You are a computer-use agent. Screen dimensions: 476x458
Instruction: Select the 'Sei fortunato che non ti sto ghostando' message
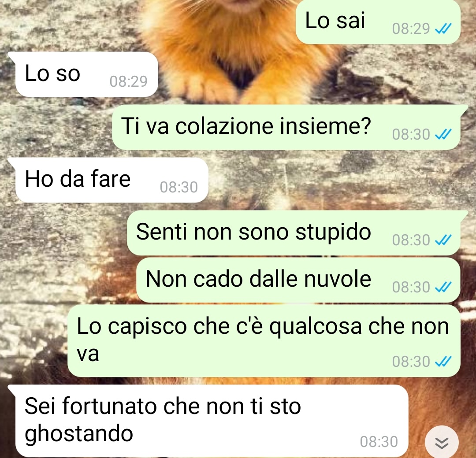212,421
